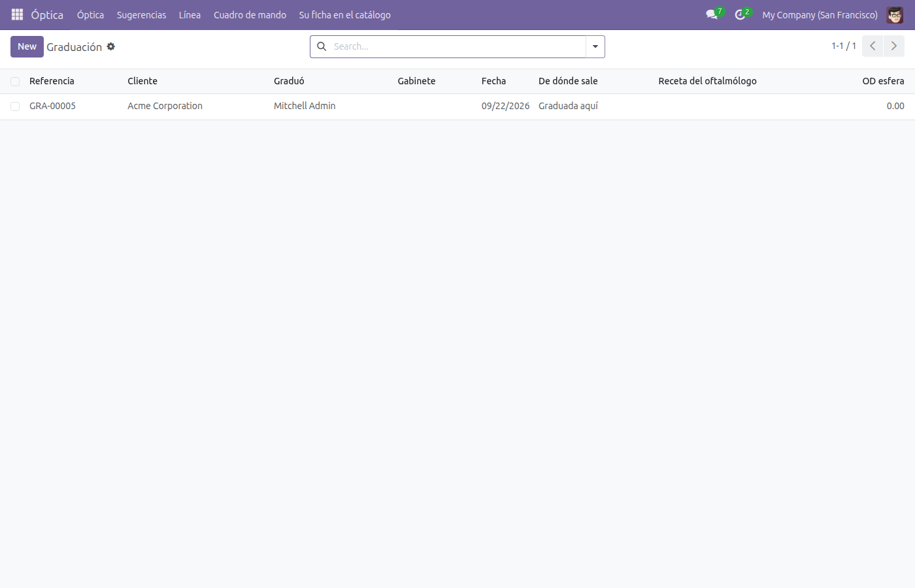Go to previous page arrow
Image resolution: width=915 pixels, height=588 pixels.
(873, 46)
